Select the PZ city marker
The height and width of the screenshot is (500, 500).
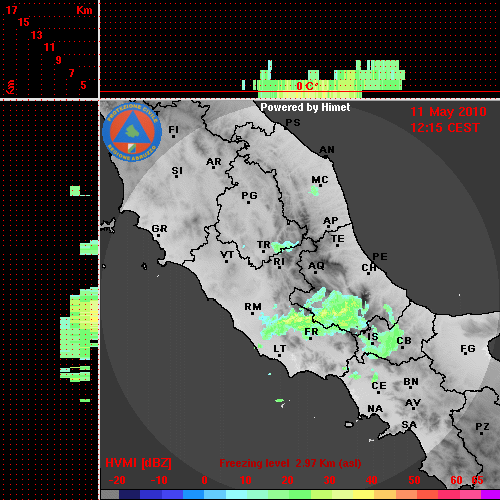point(482,428)
